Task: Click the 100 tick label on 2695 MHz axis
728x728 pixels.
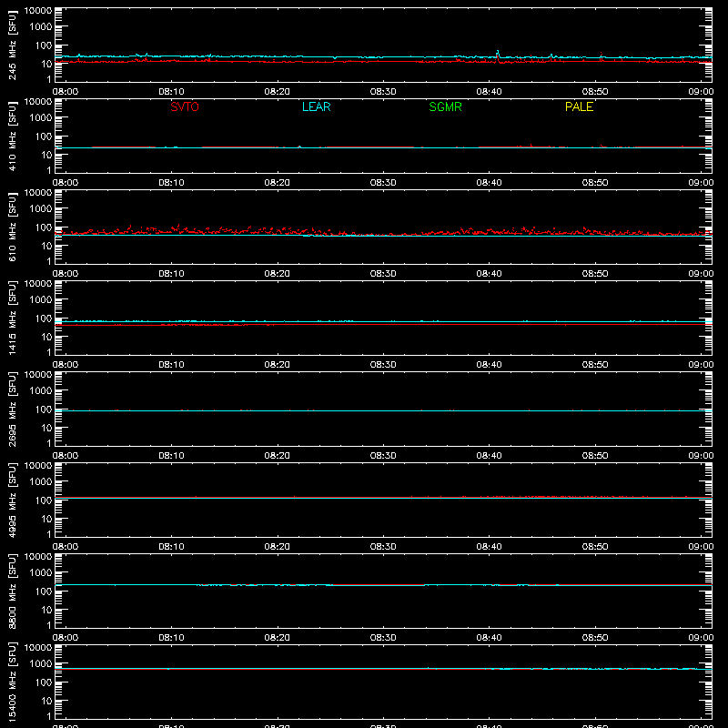Action: [x=44, y=409]
